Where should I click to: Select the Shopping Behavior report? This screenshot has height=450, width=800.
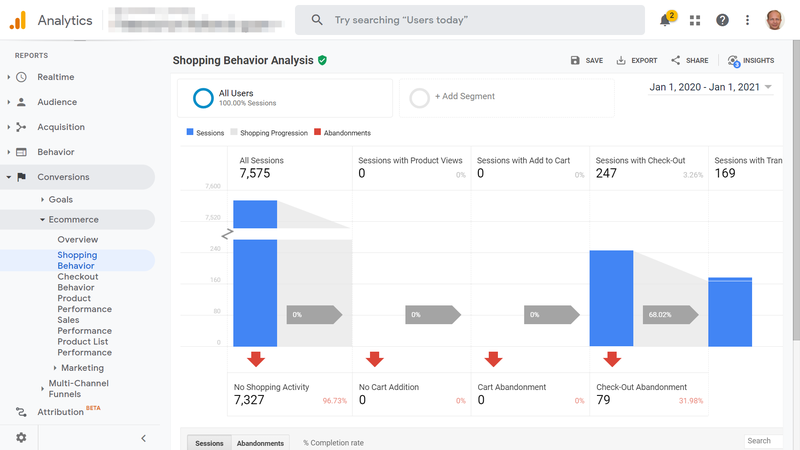point(77,260)
